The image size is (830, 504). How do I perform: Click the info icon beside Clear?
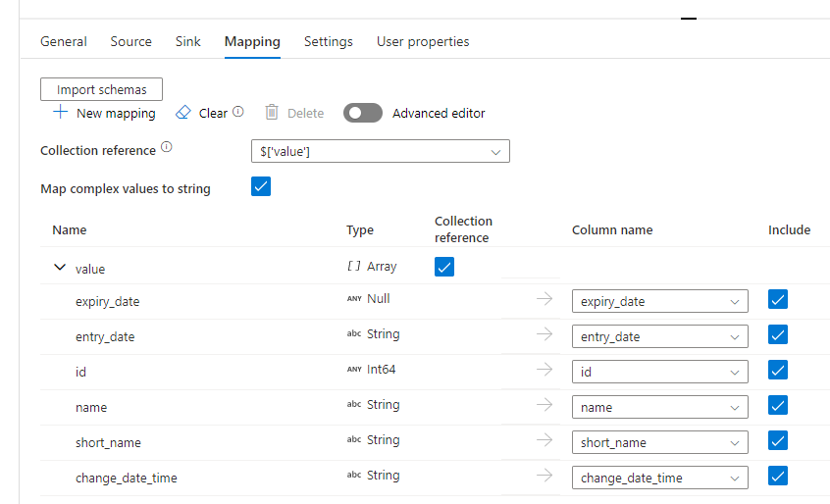237,112
